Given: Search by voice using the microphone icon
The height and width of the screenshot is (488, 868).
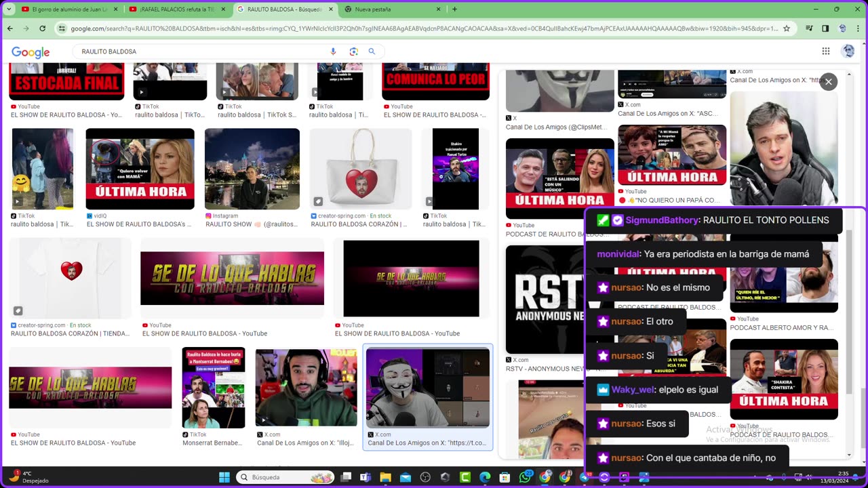Looking at the screenshot, I should [x=333, y=52].
